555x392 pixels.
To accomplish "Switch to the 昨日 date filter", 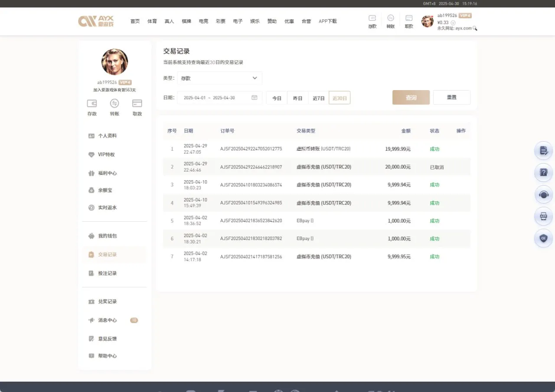I will click(x=297, y=98).
